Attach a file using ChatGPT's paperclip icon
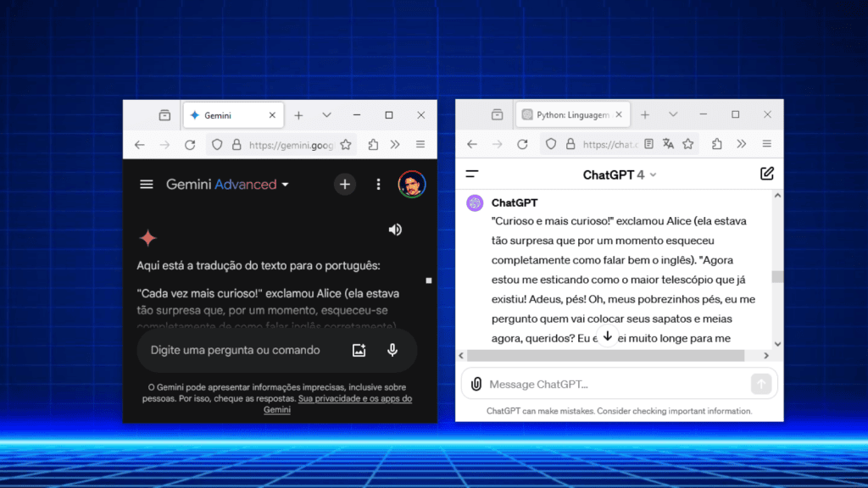 476,383
